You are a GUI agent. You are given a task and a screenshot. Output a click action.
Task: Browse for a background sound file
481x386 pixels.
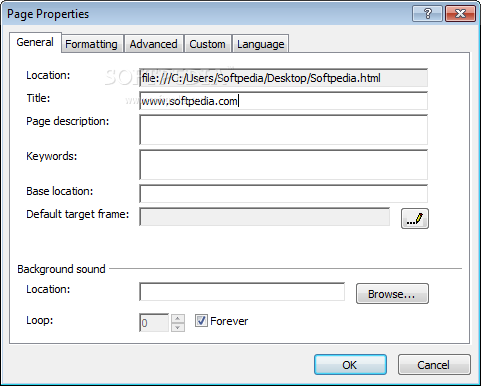click(x=392, y=294)
